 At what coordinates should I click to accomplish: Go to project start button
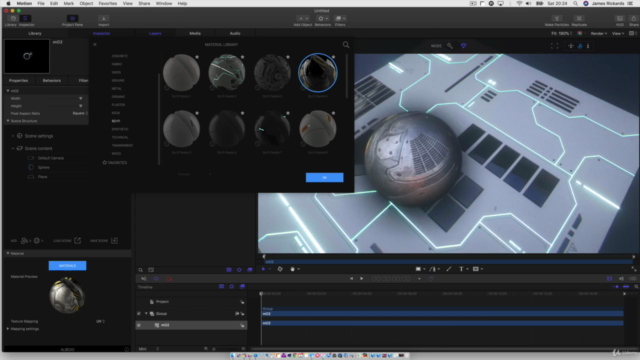tap(351, 278)
